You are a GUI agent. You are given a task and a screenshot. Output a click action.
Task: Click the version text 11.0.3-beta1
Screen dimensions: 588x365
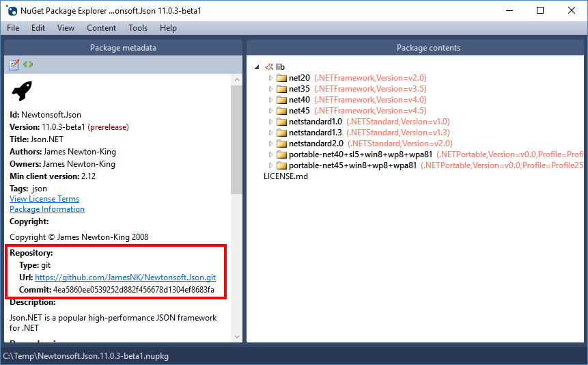[x=64, y=127]
